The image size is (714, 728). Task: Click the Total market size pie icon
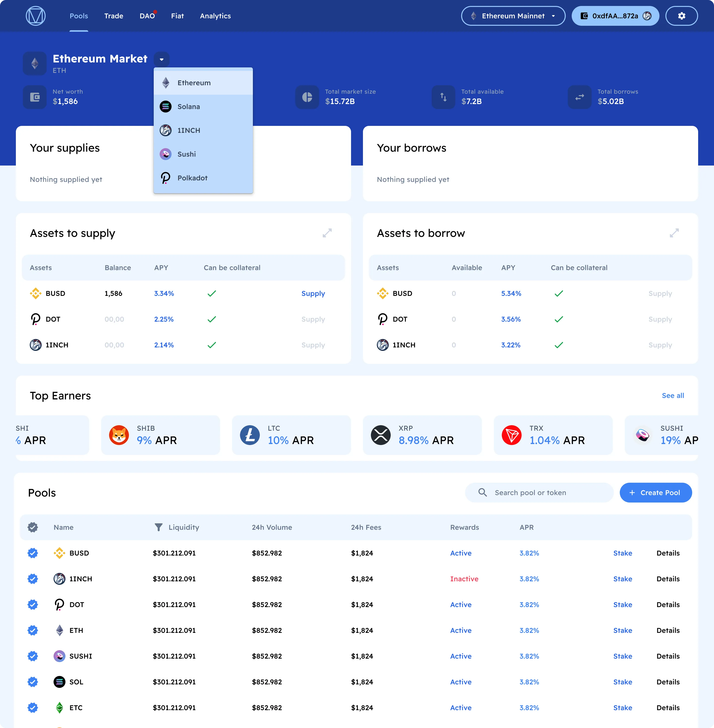pyautogui.click(x=307, y=97)
